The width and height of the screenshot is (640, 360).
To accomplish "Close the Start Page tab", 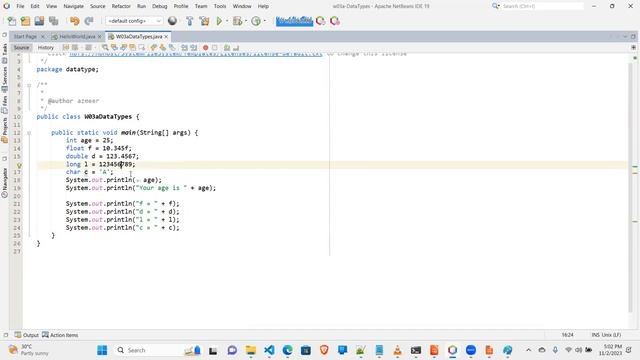I will 42,37.
